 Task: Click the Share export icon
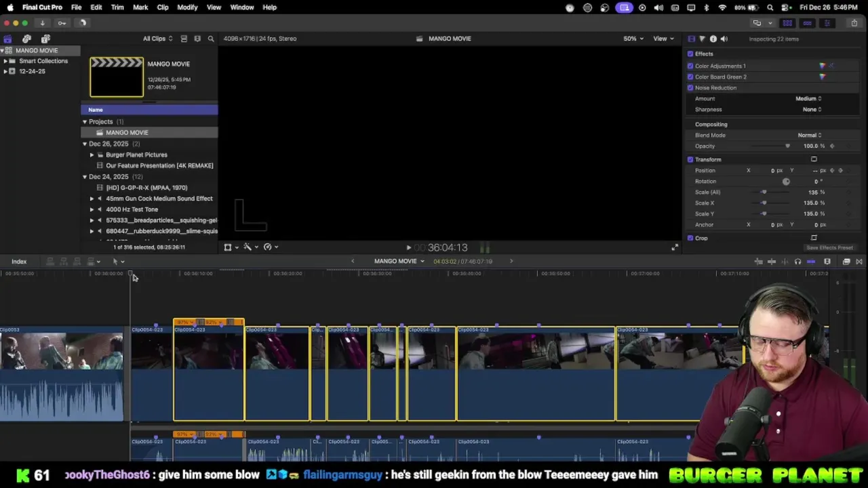(x=854, y=23)
